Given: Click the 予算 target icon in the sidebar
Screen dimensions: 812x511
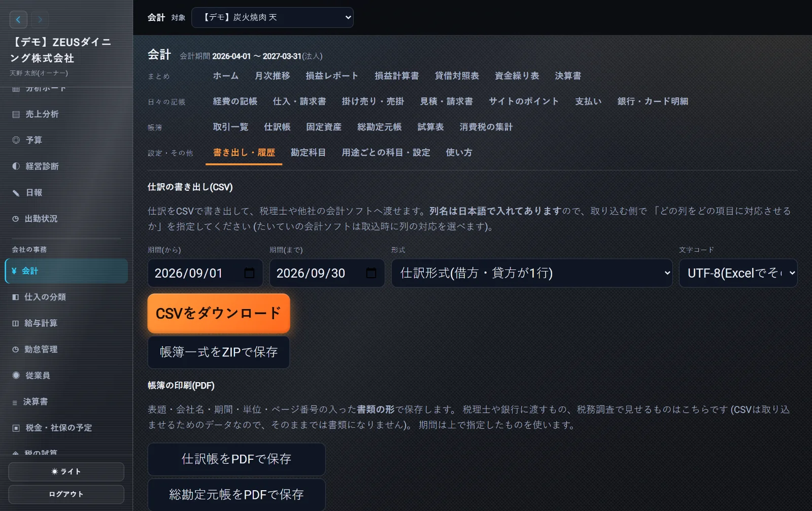Looking at the screenshot, I should (x=16, y=140).
